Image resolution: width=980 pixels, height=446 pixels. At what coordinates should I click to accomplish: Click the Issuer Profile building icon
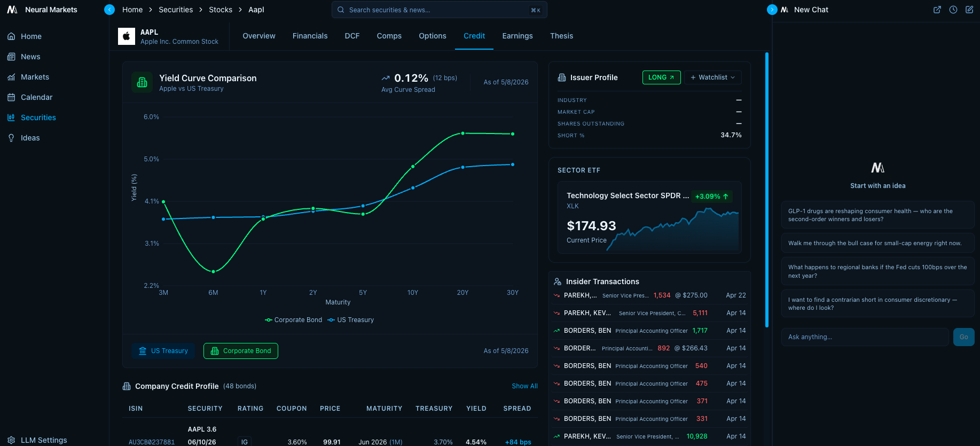562,77
